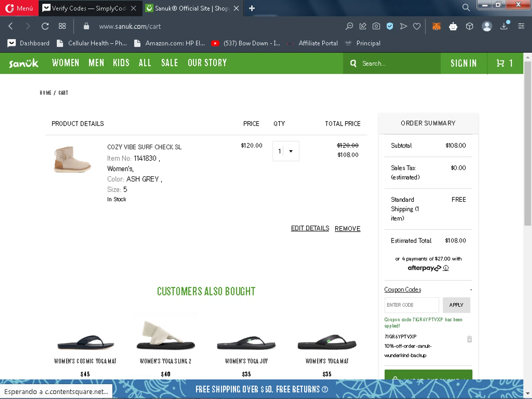This screenshot has width=532, height=399.
Task: Open the SALE navigation menu
Action: (x=170, y=63)
